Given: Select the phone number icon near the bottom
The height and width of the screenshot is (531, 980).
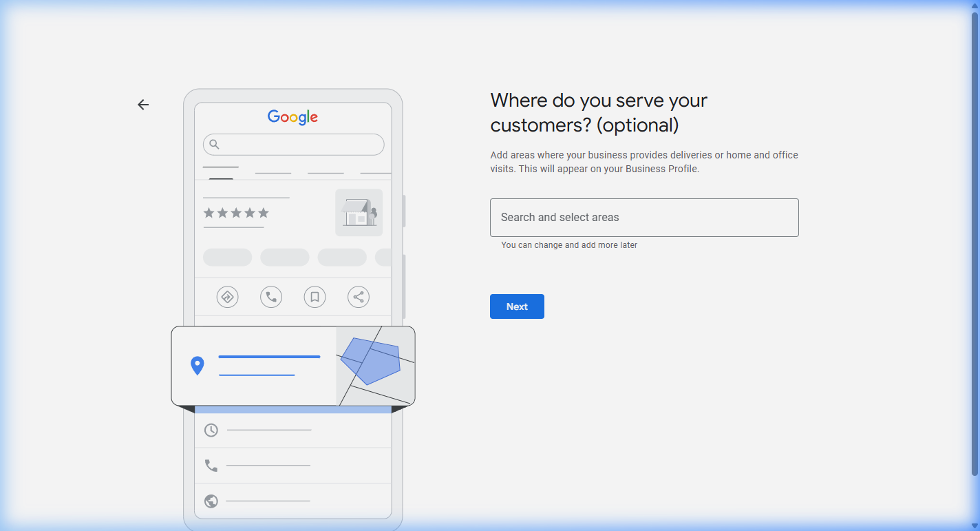Looking at the screenshot, I should pyautogui.click(x=211, y=466).
